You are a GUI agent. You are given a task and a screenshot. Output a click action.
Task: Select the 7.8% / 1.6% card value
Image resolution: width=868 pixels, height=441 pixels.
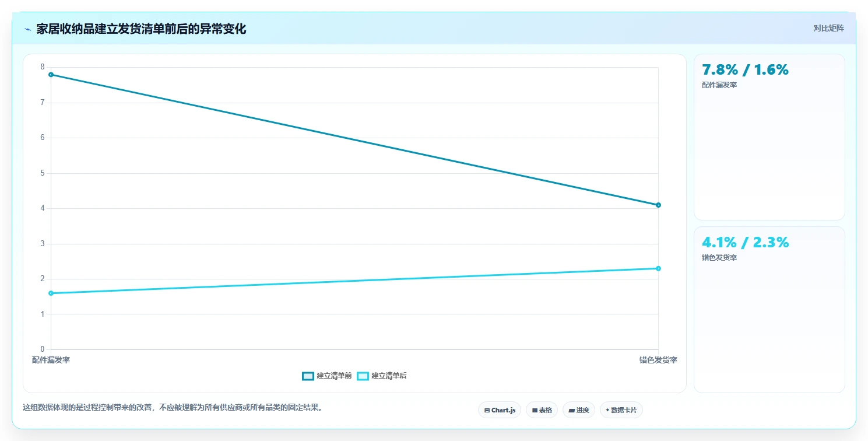[745, 69]
